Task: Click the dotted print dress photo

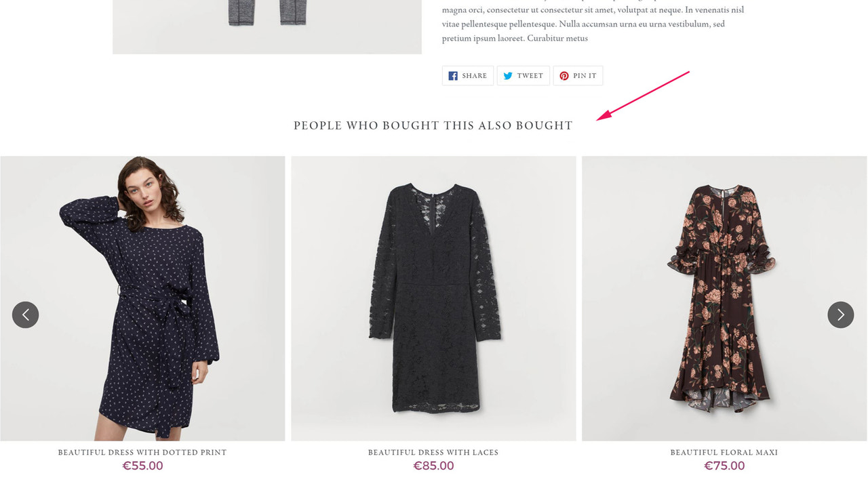Action: (142, 297)
